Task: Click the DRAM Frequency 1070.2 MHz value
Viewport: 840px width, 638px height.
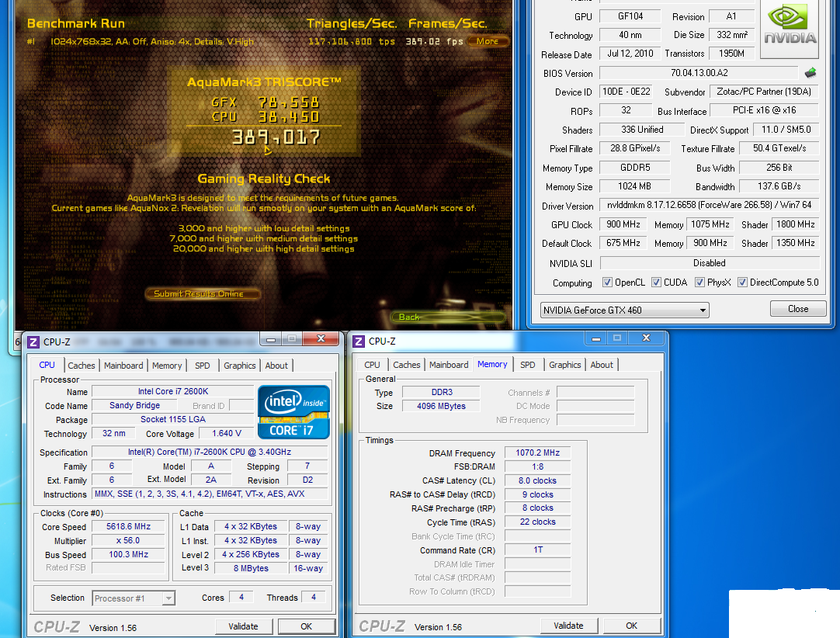Action: pyautogui.click(x=538, y=453)
